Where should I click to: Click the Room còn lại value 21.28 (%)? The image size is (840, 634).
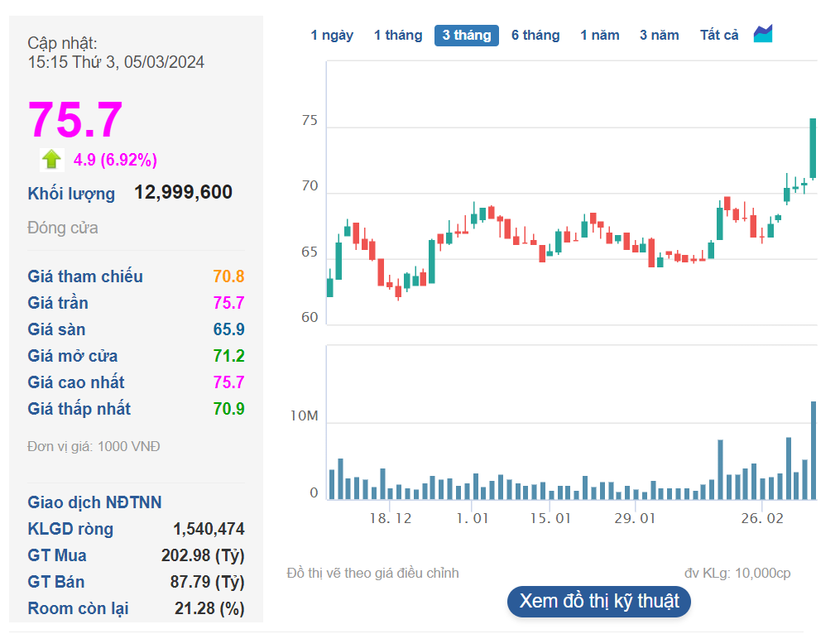209,608
